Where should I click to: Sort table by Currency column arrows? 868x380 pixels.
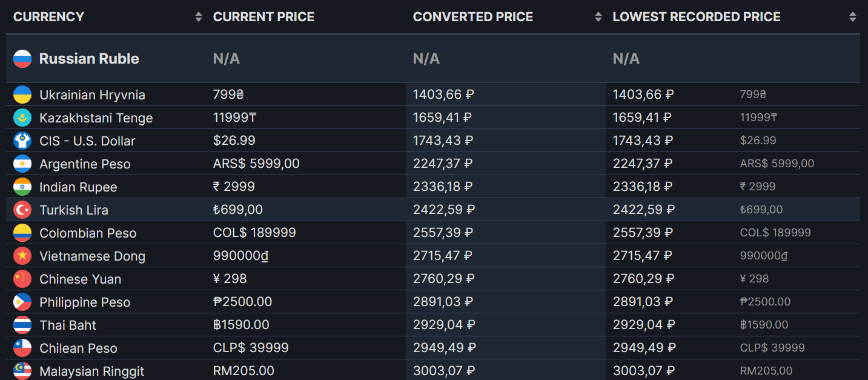199,17
